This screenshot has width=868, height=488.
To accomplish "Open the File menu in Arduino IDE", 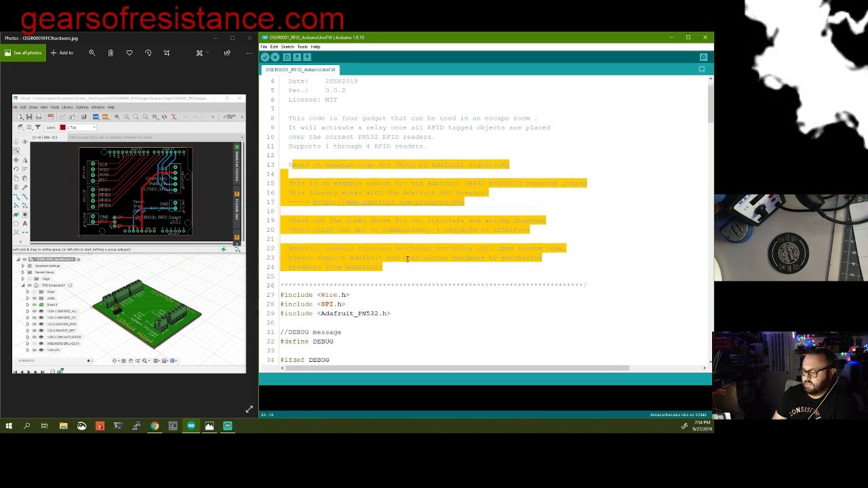I will [264, 47].
